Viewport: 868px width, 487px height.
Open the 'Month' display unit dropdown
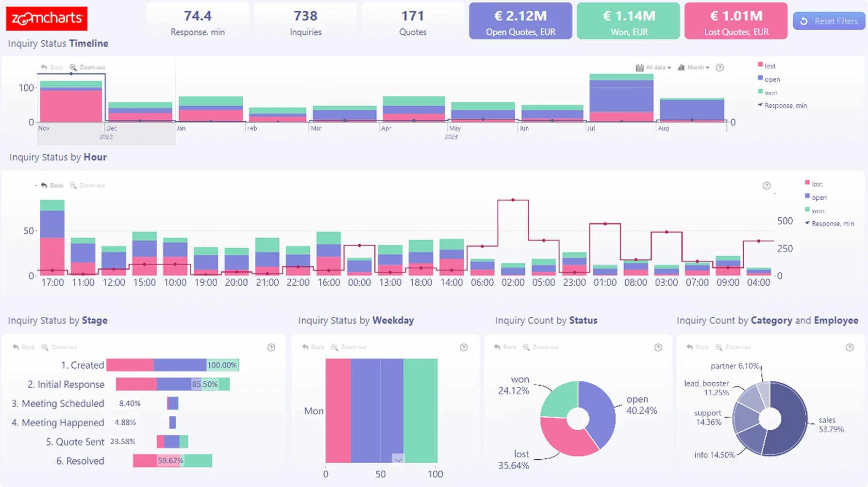coord(694,68)
